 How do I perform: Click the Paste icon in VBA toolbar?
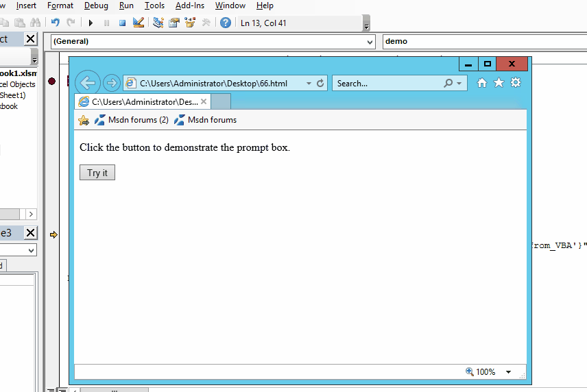(x=20, y=23)
